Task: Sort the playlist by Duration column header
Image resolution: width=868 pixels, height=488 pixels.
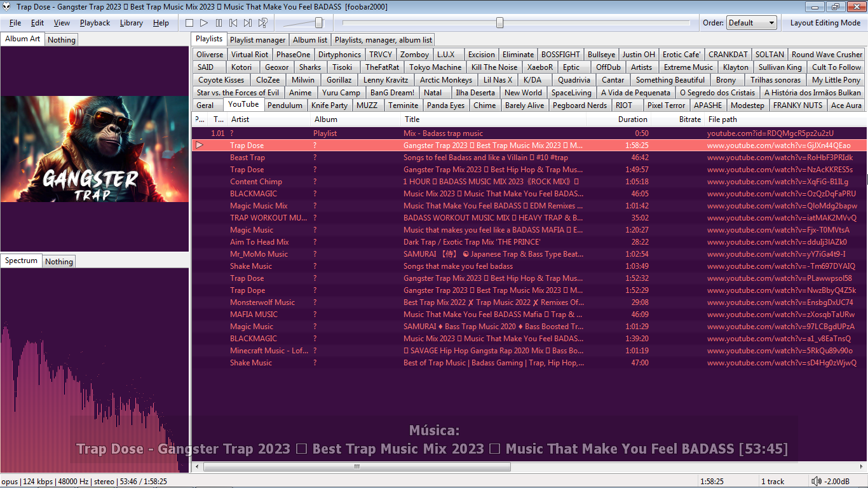Action: [632, 119]
